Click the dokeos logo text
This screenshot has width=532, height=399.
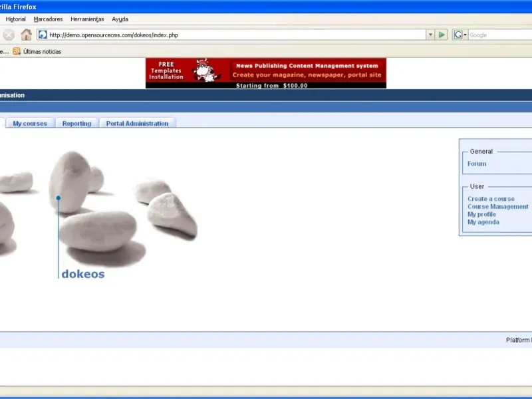point(83,274)
